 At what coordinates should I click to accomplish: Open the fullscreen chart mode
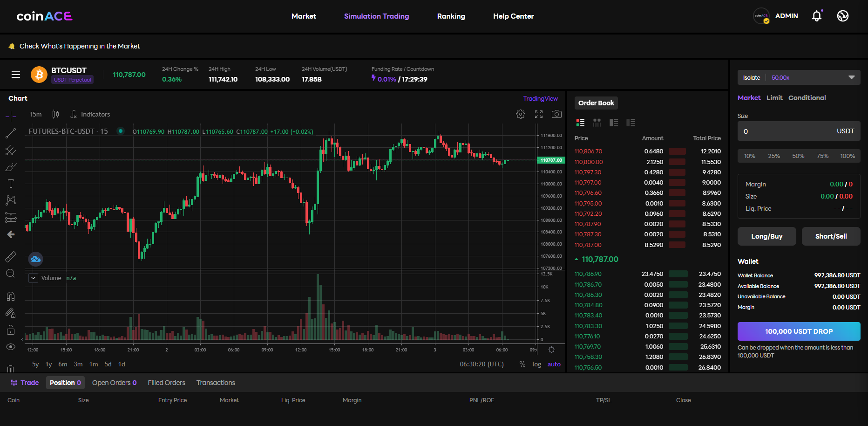click(x=538, y=114)
